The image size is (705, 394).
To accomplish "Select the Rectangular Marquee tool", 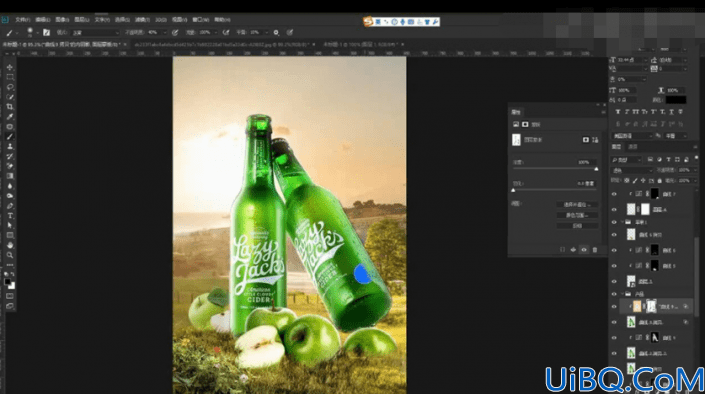I will 9,77.
